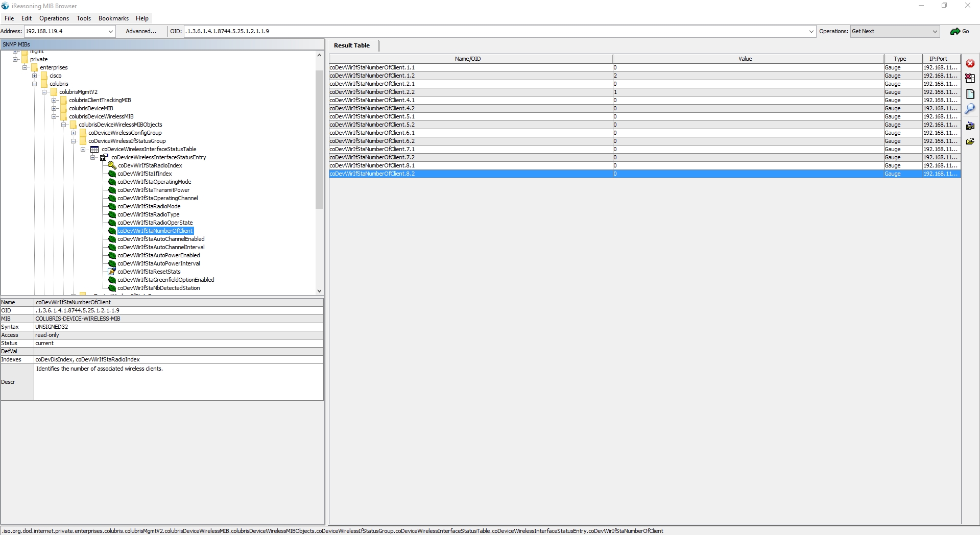Open the Operations dropdown showing Get Next
The height and width of the screenshot is (535, 980).
935,32
